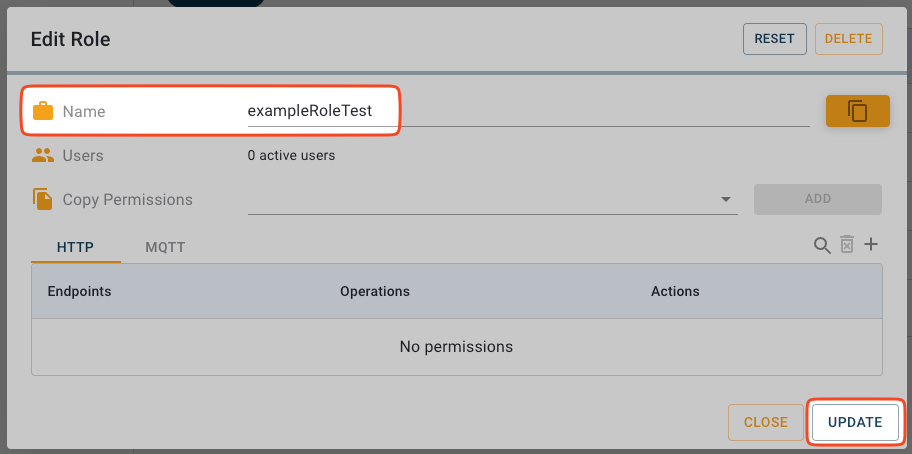Screen dimensions: 912x454
Task: Click the "0 active users" text
Action: click(291, 156)
